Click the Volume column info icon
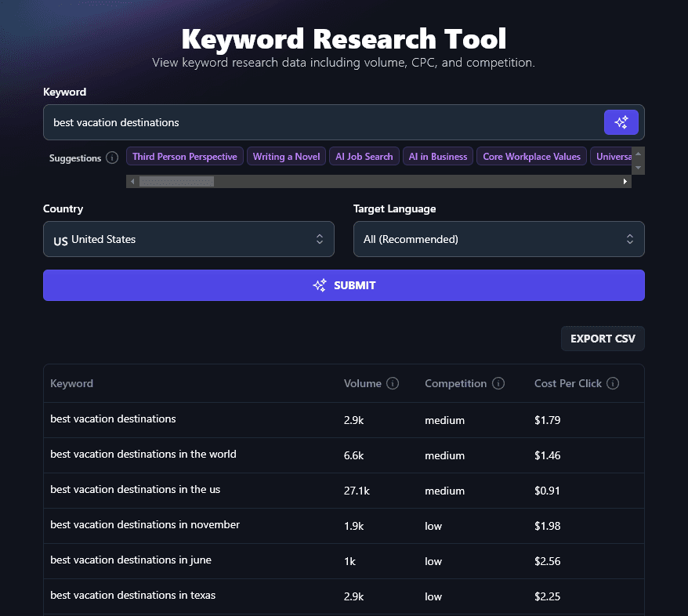 (393, 383)
